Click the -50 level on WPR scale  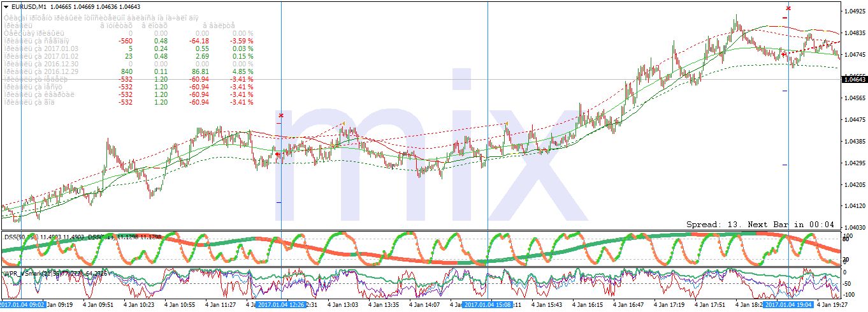pos(848,283)
